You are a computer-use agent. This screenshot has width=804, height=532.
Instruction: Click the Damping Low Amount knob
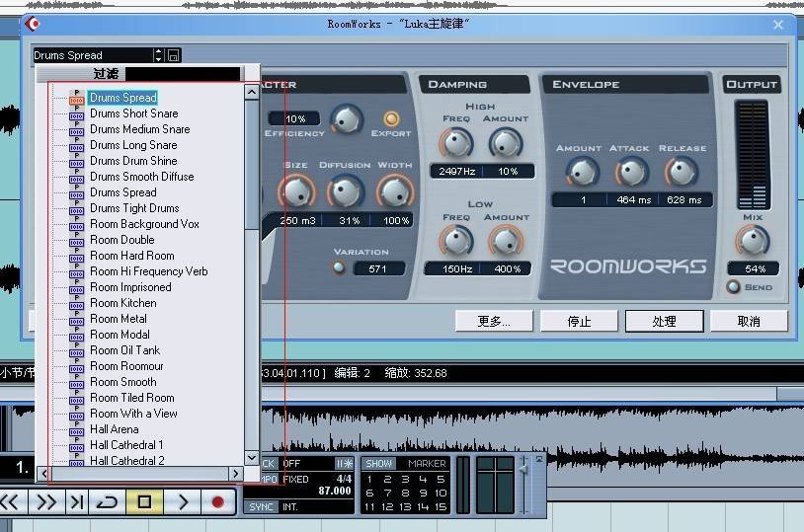[x=506, y=241]
